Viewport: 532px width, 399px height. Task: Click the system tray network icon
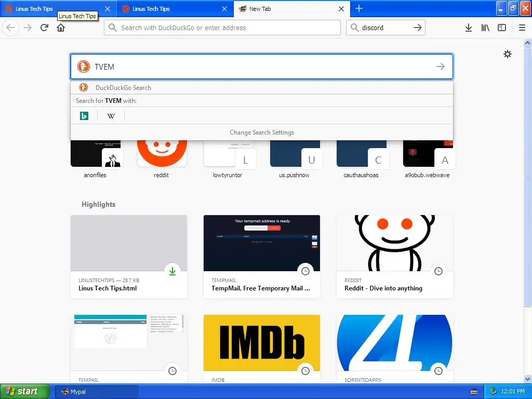tap(493, 392)
